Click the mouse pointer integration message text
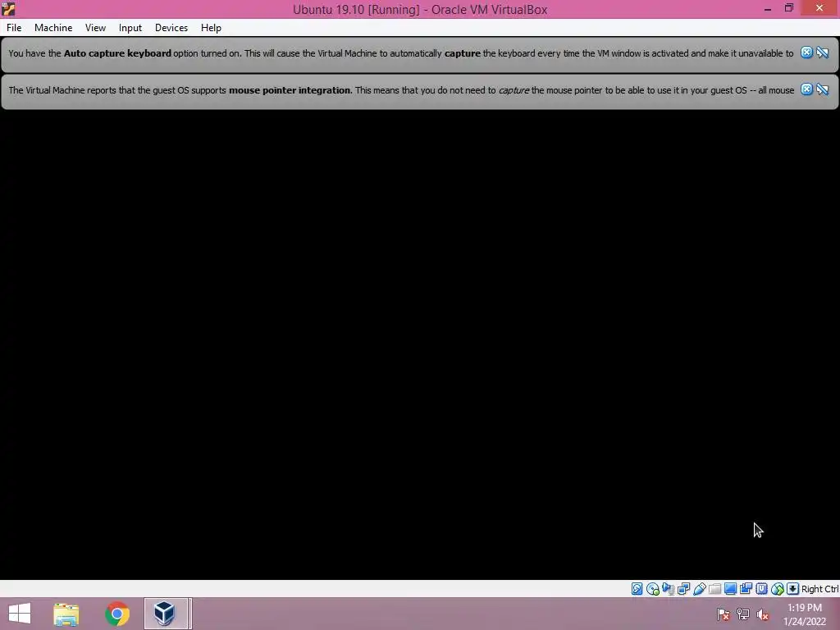 click(401, 90)
